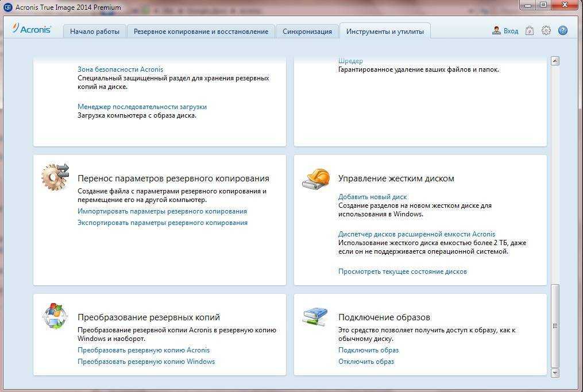Maximize the Acronis True Image window
This screenshot has height=392, width=583.
543,5
